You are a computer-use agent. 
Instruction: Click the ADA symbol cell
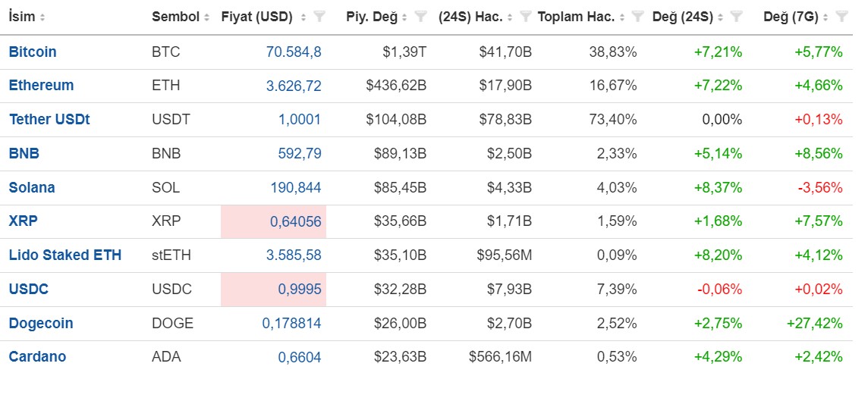pyautogui.click(x=166, y=357)
